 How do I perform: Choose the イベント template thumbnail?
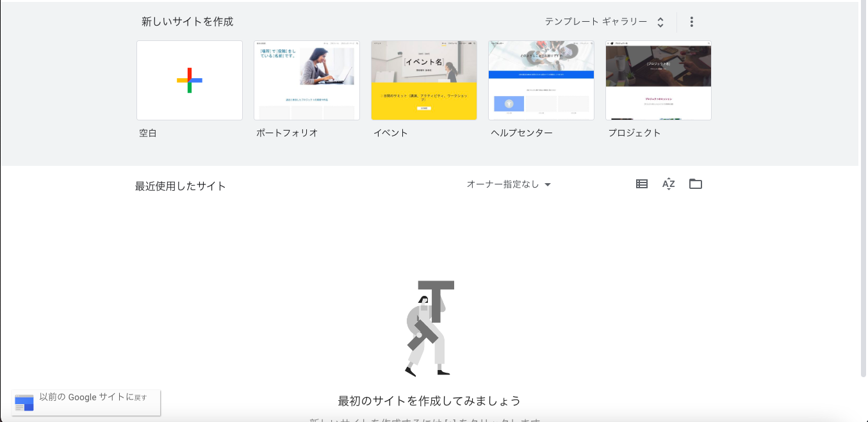424,80
